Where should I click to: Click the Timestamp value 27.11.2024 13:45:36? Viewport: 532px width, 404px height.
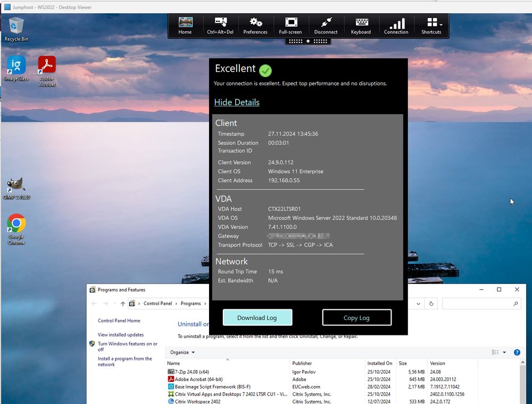[x=293, y=134]
